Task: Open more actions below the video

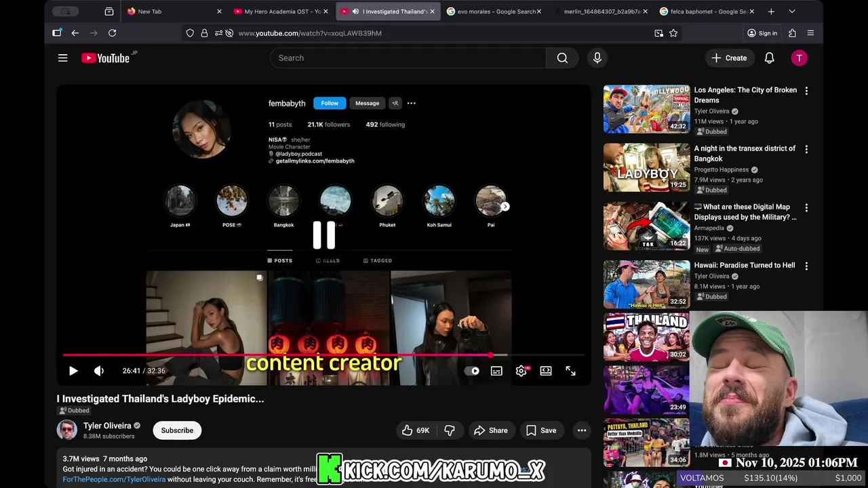Action: [581, 430]
